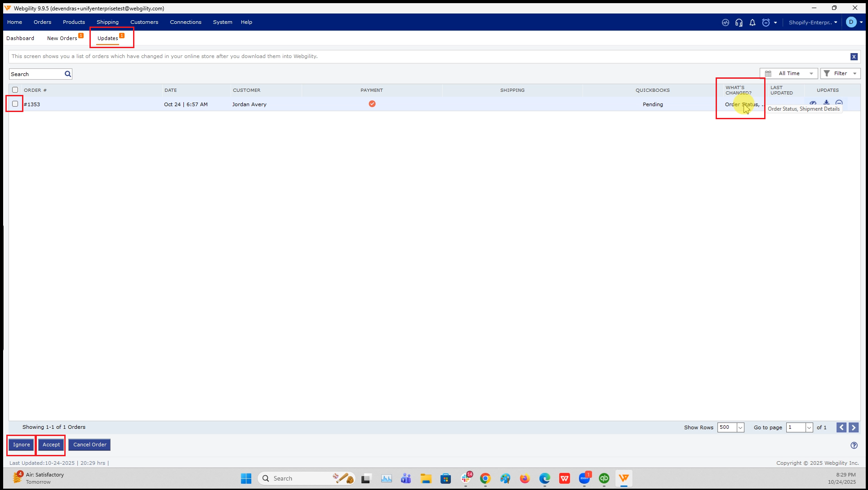This screenshot has height=490, width=868.
Task: Open the activity monitor pulse icon
Action: (725, 22)
